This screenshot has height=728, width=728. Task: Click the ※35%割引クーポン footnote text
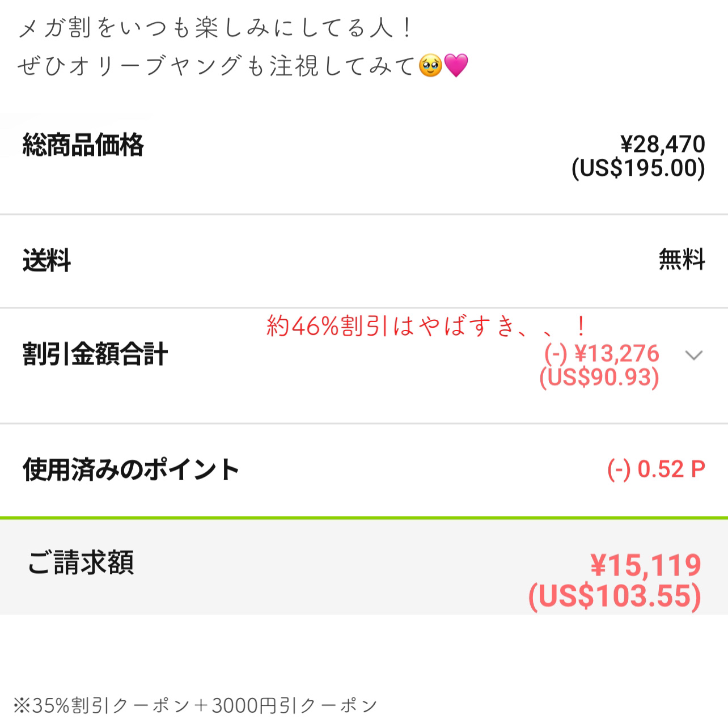[195, 705]
